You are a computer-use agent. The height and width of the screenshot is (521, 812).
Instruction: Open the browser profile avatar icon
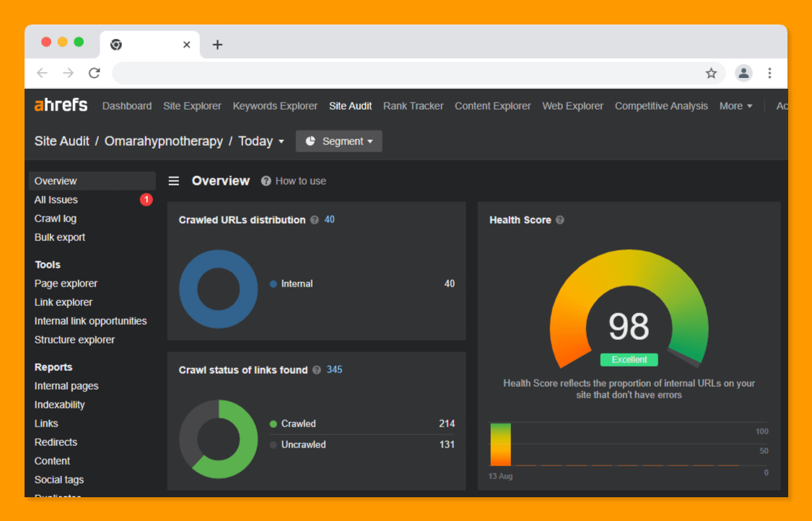pyautogui.click(x=743, y=73)
